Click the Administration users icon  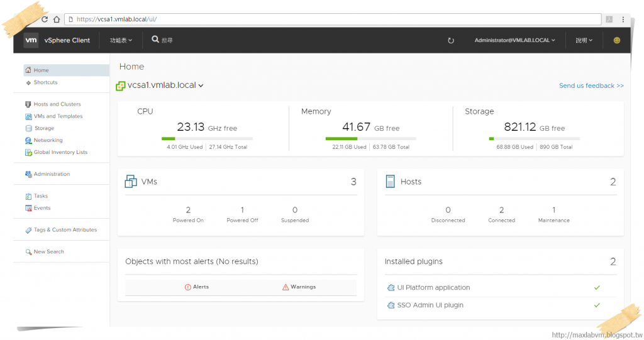point(28,174)
